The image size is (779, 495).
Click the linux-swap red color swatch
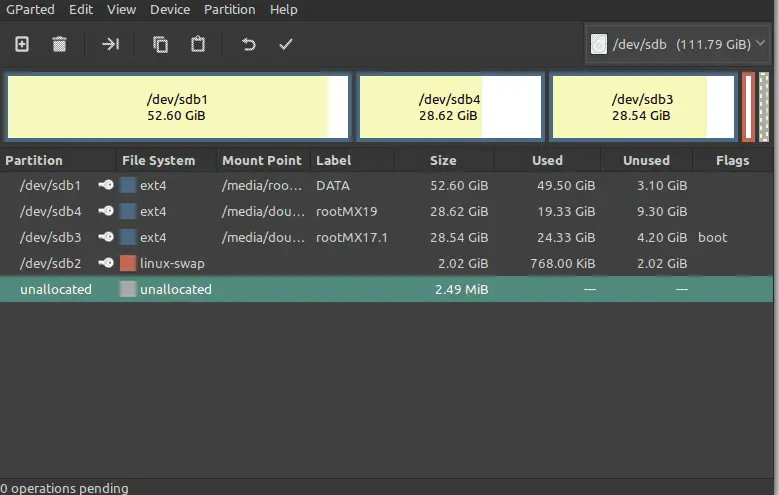pos(128,263)
